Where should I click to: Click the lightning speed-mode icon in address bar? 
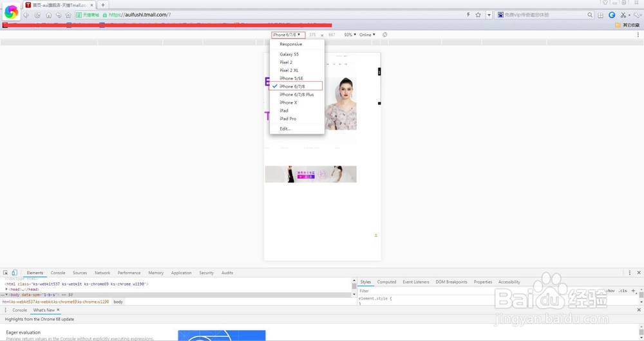tap(468, 15)
